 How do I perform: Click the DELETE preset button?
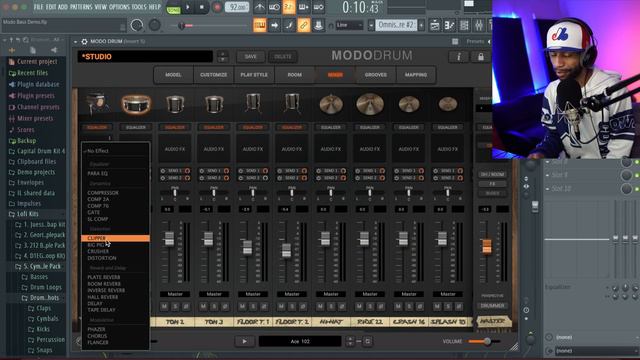pos(282,57)
